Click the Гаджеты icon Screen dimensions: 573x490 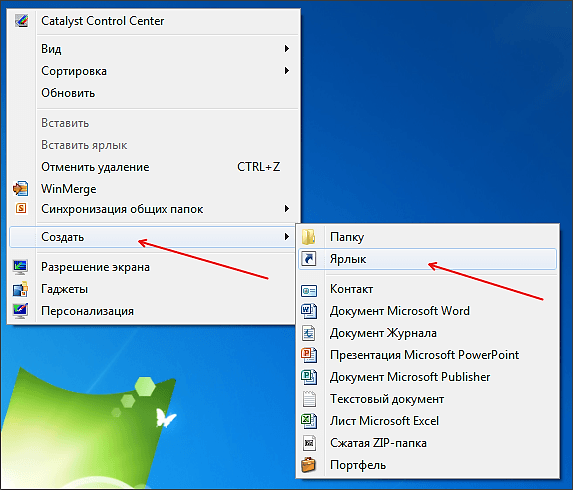20,289
